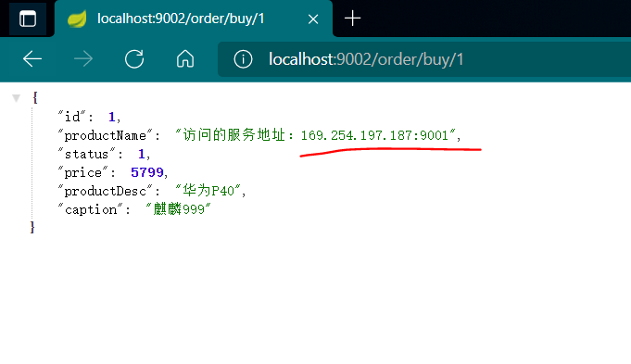This screenshot has width=631, height=364.
Task: Click the 华为P40 value
Action: pos(208,191)
